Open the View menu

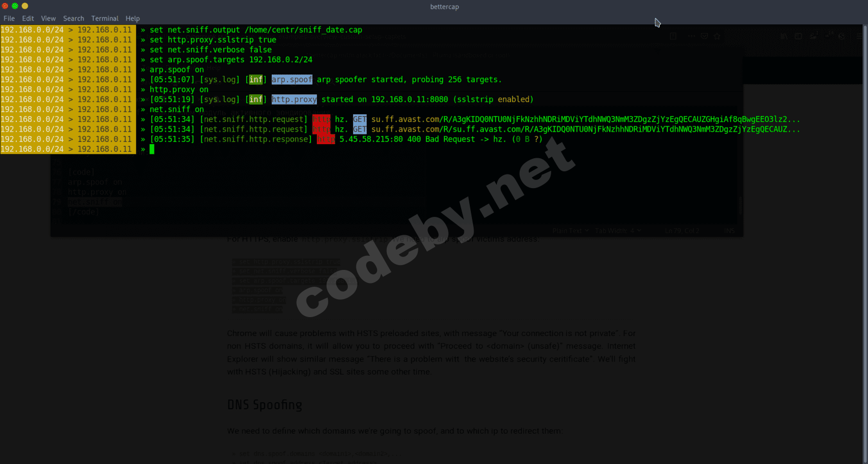click(48, 18)
